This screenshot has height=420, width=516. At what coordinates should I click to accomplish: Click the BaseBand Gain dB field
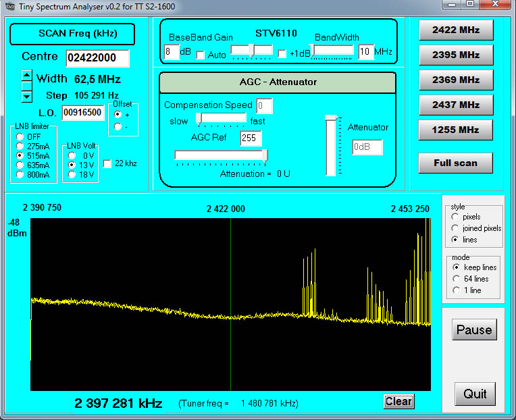pos(172,52)
